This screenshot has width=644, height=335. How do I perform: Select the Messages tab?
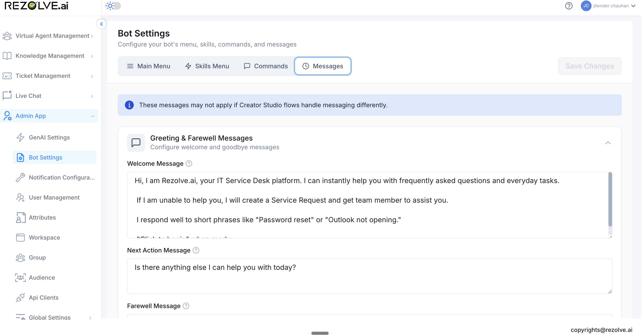tap(323, 66)
